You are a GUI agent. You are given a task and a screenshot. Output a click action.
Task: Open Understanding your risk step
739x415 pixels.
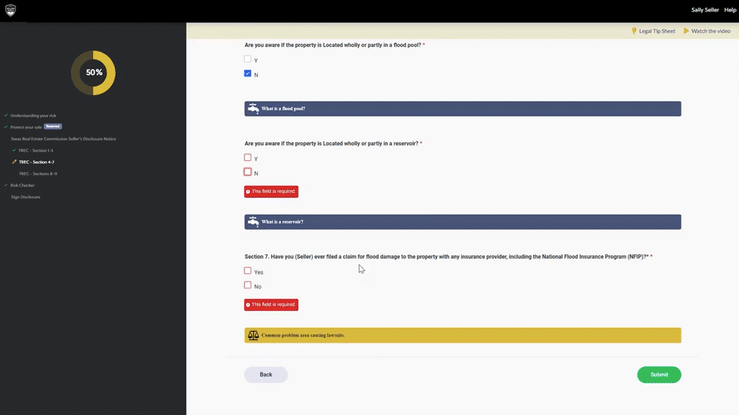tap(33, 115)
